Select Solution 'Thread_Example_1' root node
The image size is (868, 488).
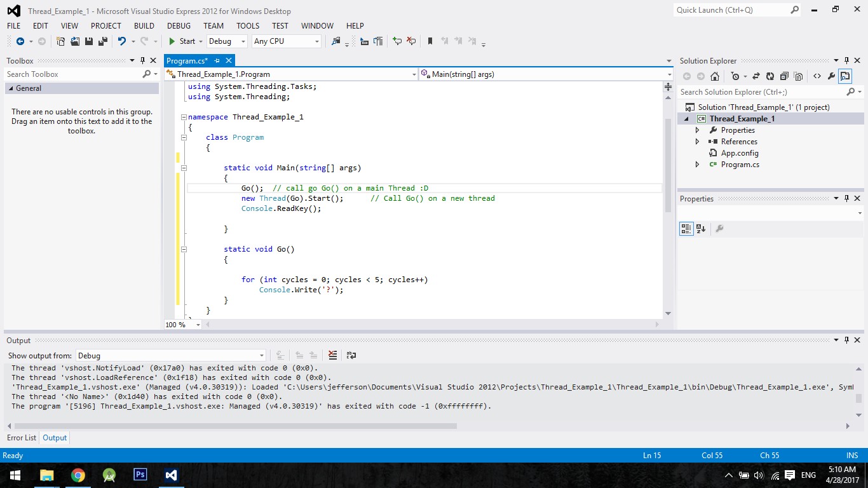(764, 107)
